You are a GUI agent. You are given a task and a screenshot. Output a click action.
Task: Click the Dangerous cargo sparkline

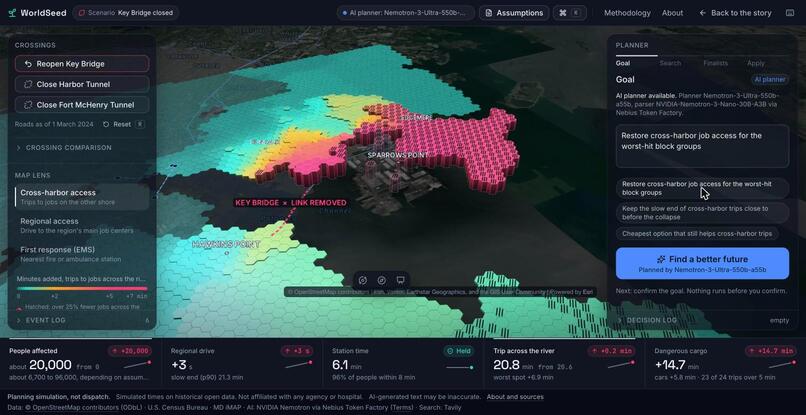coord(783,365)
